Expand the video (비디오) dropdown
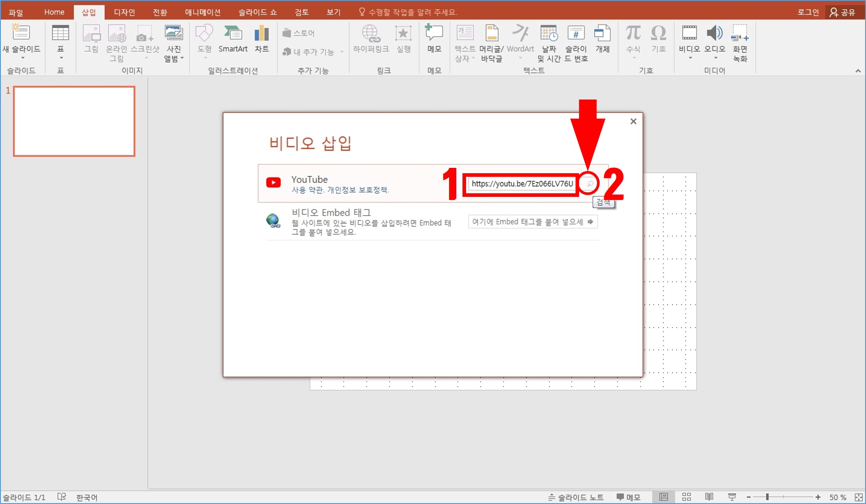Screen dimensions: 866x504 point(690,58)
